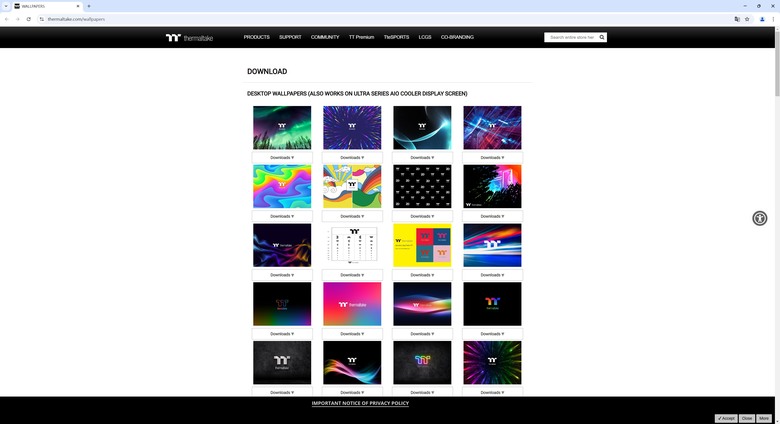The height and width of the screenshot is (424, 780).
Task: Expand Downloads under pink gradient wallpaper
Action: 352,333
